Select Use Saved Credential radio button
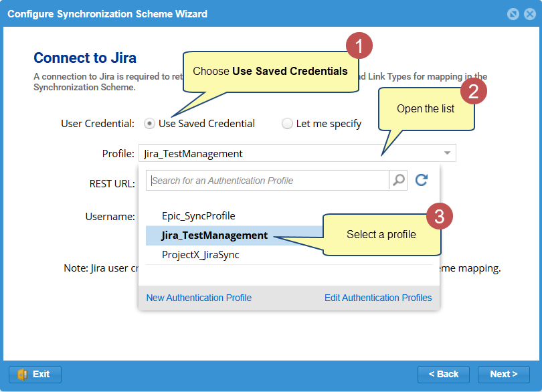Viewport: 542px width, 392px height. coord(149,123)
